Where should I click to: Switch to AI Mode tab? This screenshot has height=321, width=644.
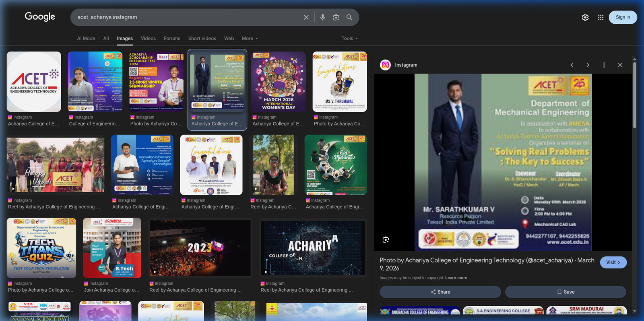click(86, 39)
